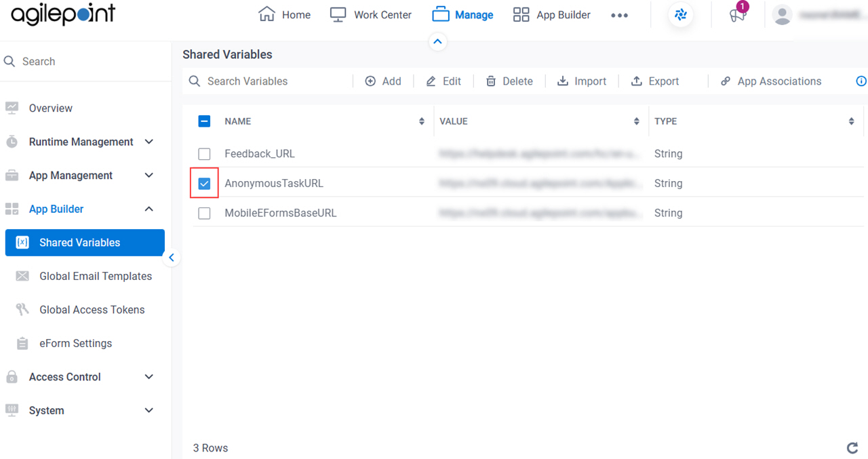
Task: Uncheck the AnonymousTaskURL row checkbox
Action: tap(204, 184)
